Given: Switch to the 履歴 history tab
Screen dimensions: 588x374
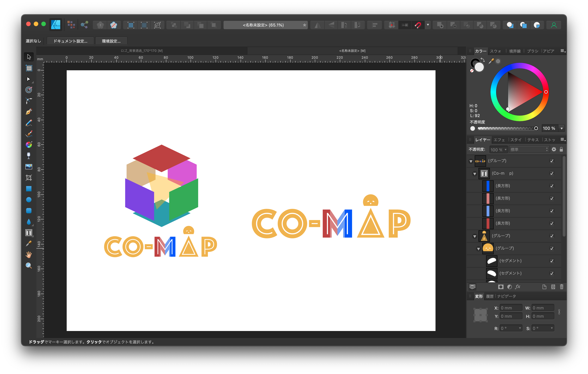Looking at the screenshot, I should tap(490, 296).
